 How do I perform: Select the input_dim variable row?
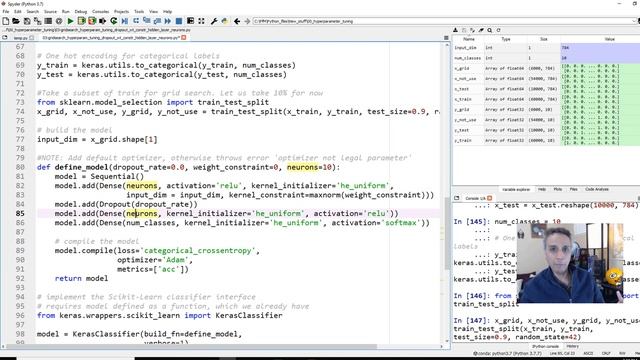pos(546,48)
